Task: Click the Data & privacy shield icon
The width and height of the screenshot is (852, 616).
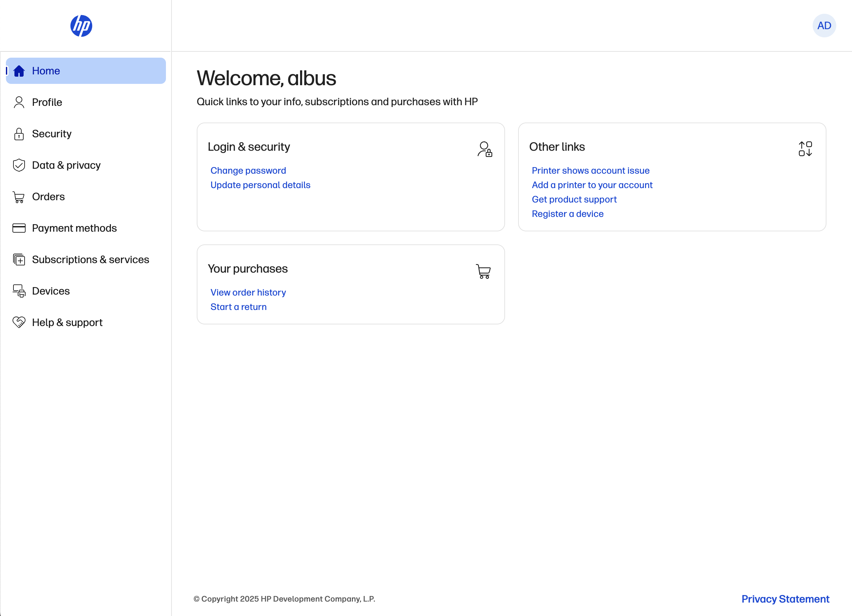Action: [x=19, y=165]
